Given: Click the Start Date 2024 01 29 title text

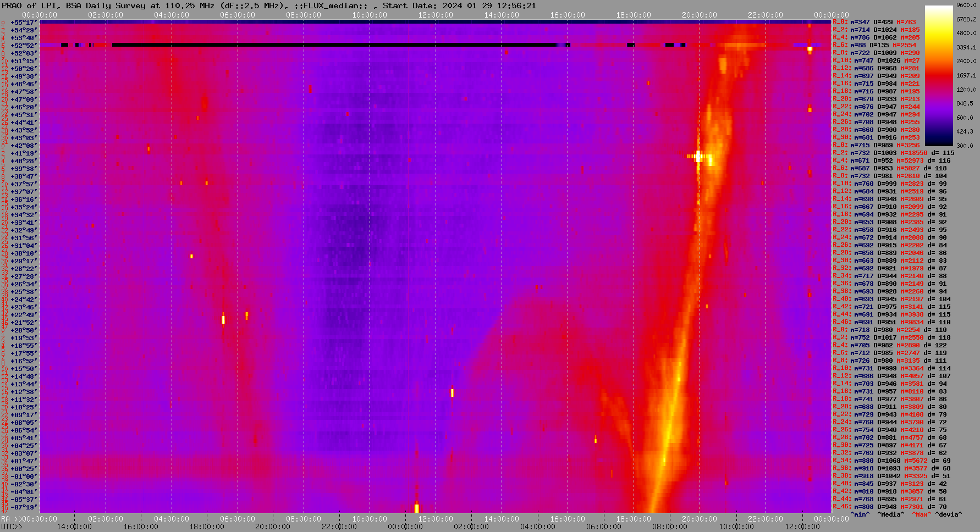Looking at the screenshot, I should pos(459,5).
